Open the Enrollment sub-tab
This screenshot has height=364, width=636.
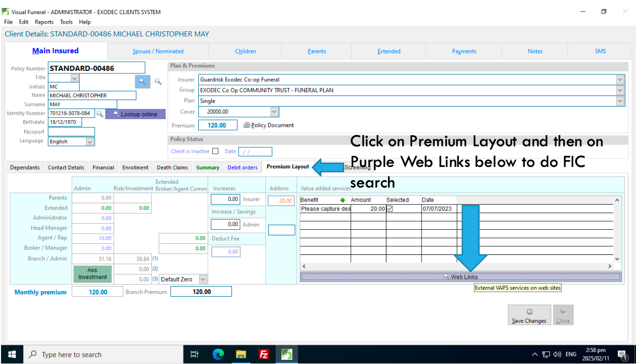pos(135,167)
